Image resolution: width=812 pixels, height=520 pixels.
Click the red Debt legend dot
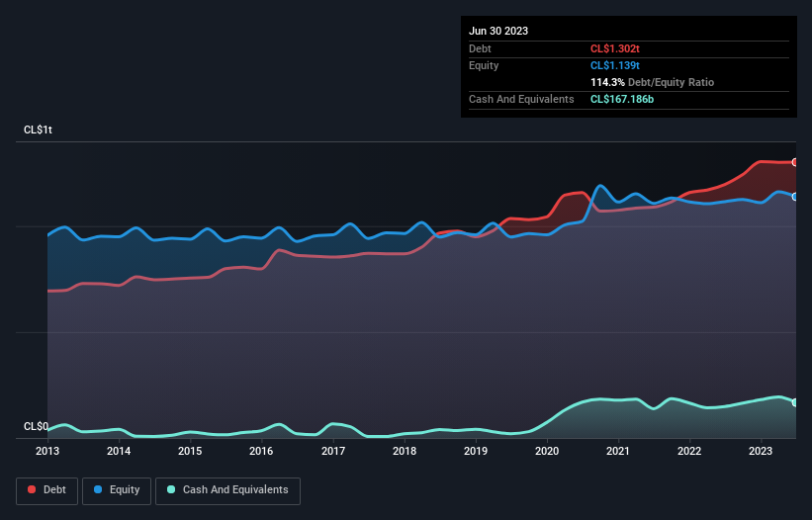32,489
